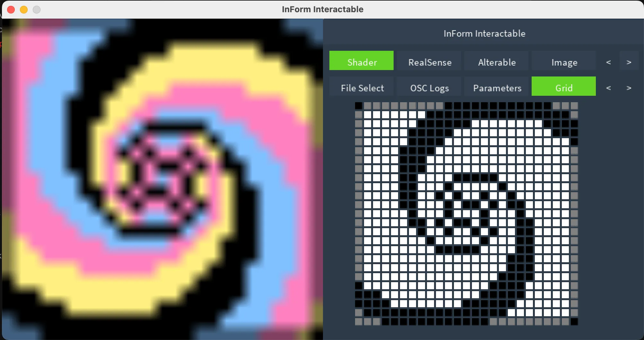Select the active Grid tab
This screenshot has height=340, width=644.
point(564,87)
